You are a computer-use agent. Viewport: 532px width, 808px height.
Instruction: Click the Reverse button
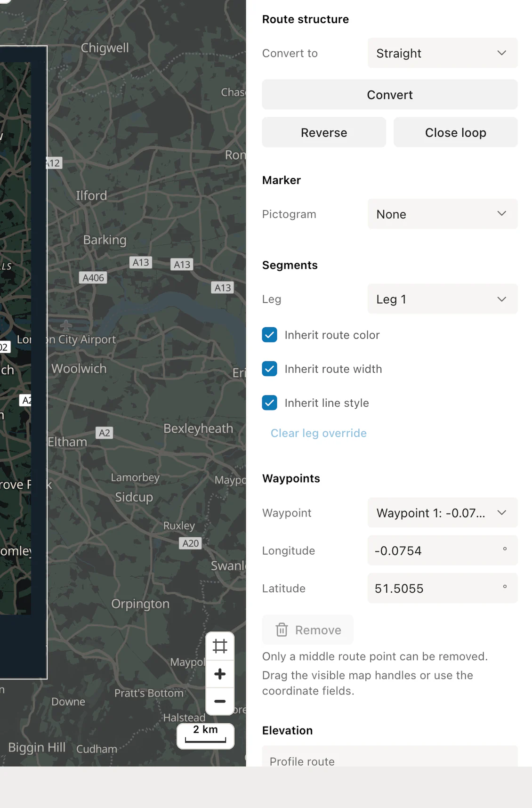click(324, 132)
